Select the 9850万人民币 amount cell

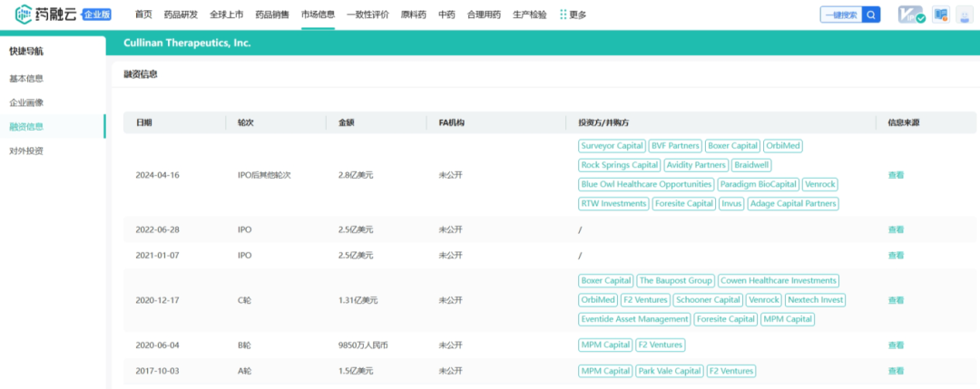363,345
